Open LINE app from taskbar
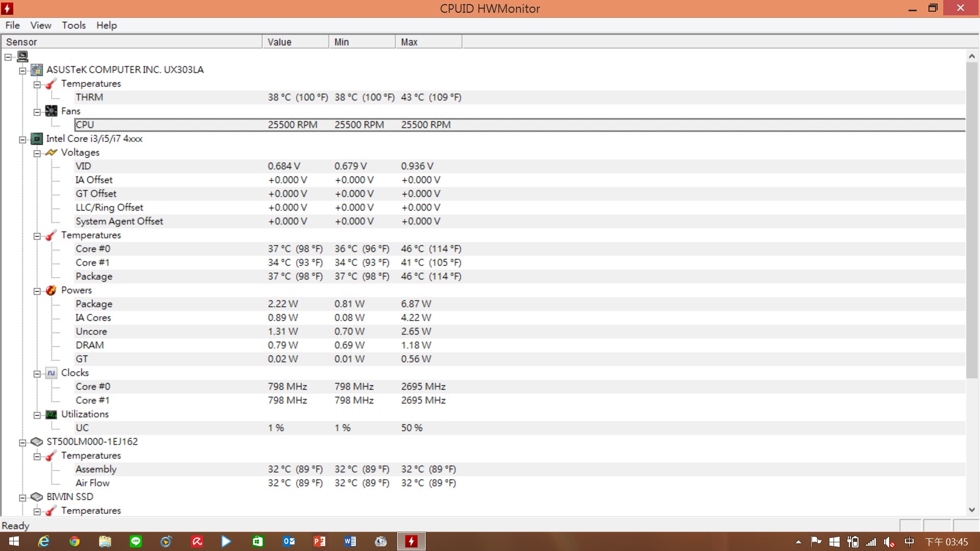The image size is (980, 551). (x=136, y=541)
